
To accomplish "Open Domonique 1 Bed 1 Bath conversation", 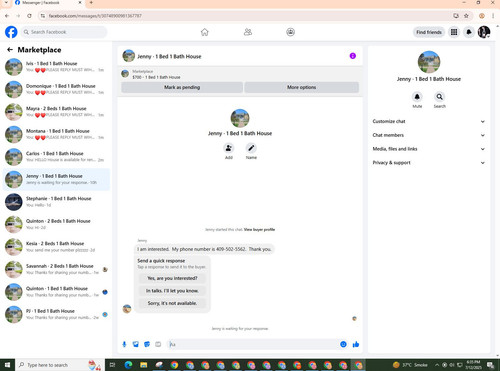I will (x=56, y=89).
